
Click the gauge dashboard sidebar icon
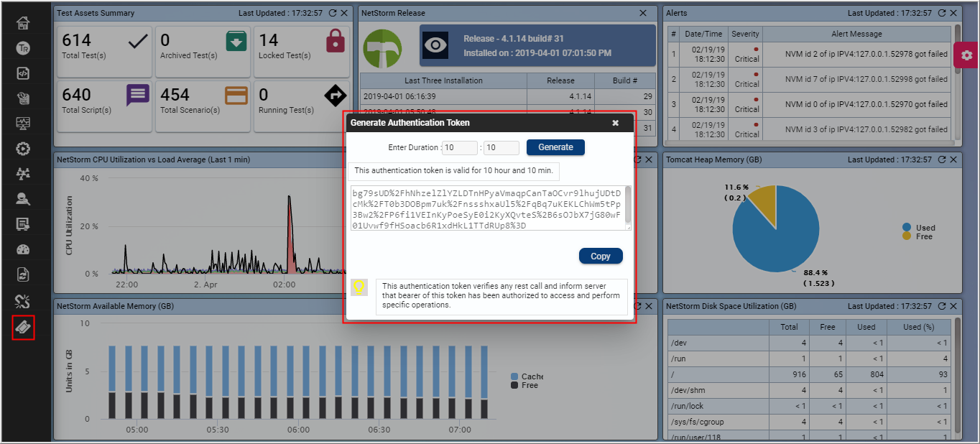pyautogui.click(x=23, y=250)
